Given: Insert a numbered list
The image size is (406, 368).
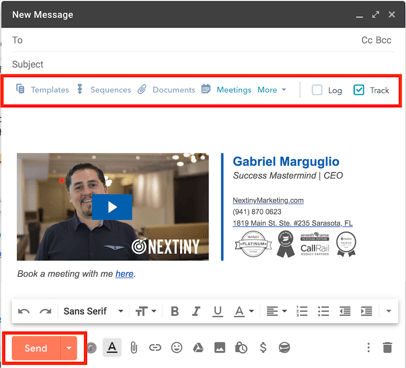Looking at the screenshot, I should [302, 311].
